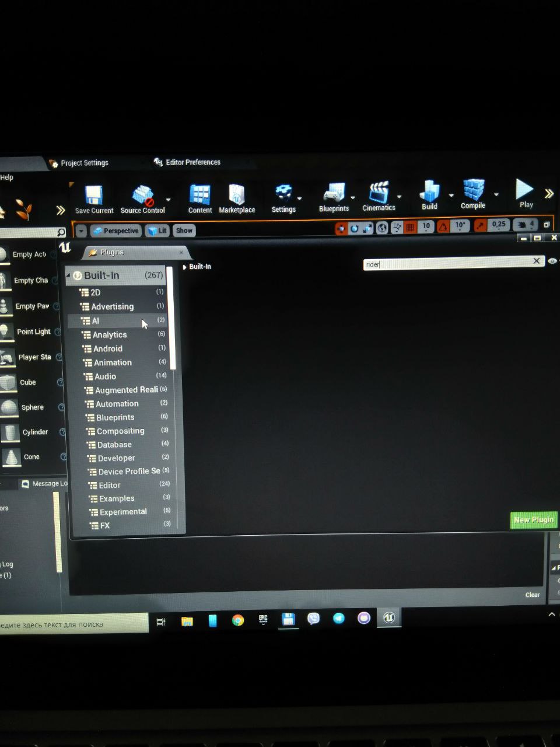
Task: Open the rotation snap 10° dropdown
Action: point(460,226)
